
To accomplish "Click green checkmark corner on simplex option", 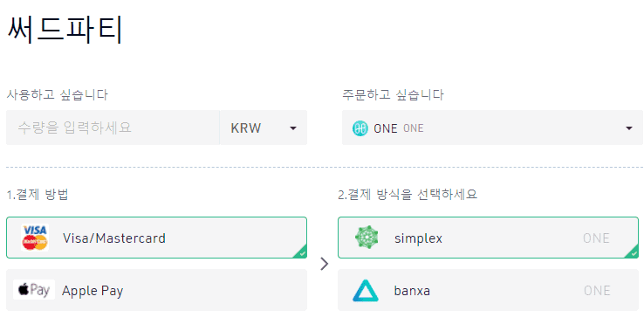I will (x=633, y=252).
